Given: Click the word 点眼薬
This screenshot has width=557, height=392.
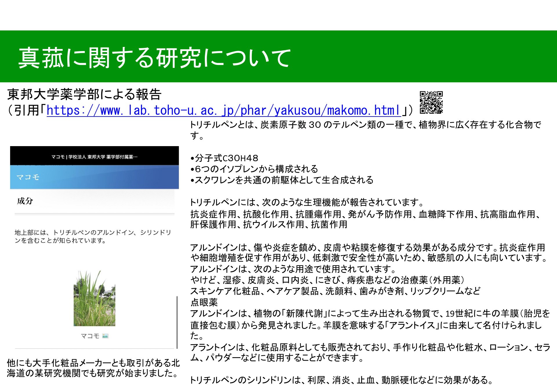Looking at the screenshot, I should 204,302.
